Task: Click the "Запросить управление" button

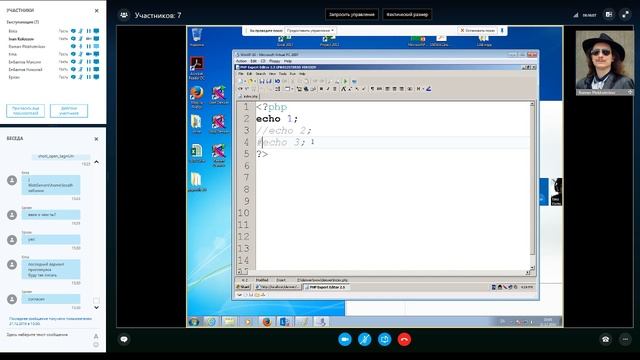Action: point(352,15)
